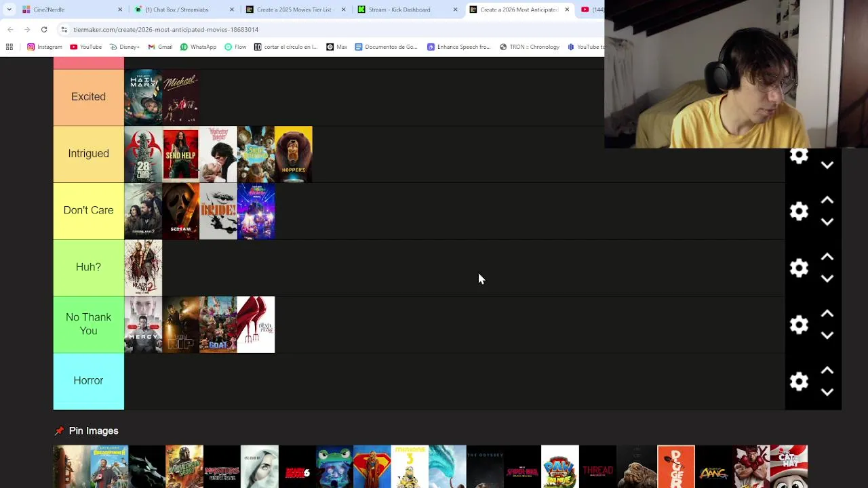Switch to the YouTube (144) tab

[591, 9]
